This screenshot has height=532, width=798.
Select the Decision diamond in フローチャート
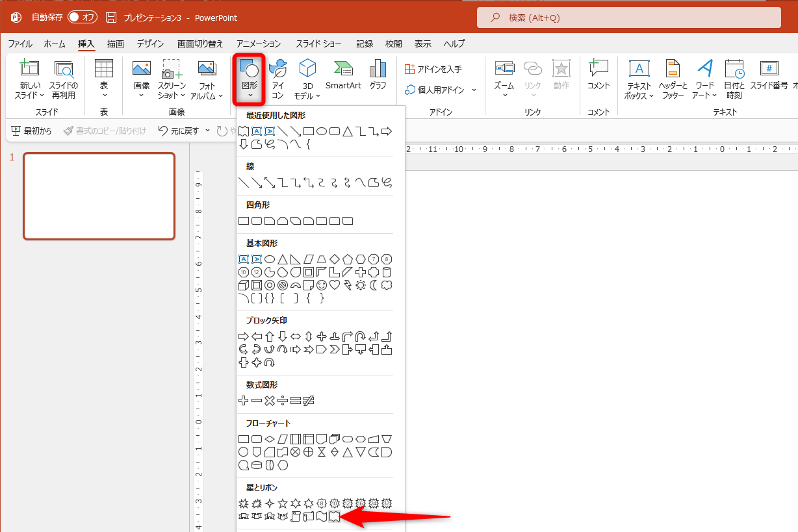tap(270, 439)
